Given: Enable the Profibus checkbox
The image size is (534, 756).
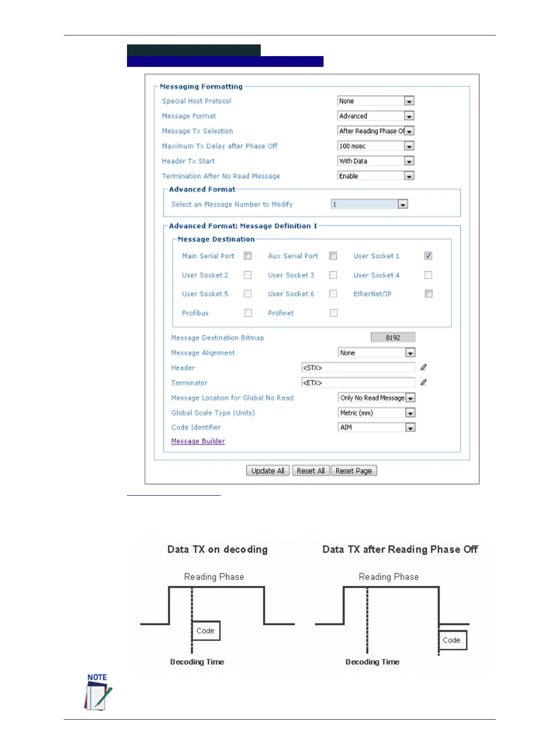Looking at the screenshot, I should [248, 312].
